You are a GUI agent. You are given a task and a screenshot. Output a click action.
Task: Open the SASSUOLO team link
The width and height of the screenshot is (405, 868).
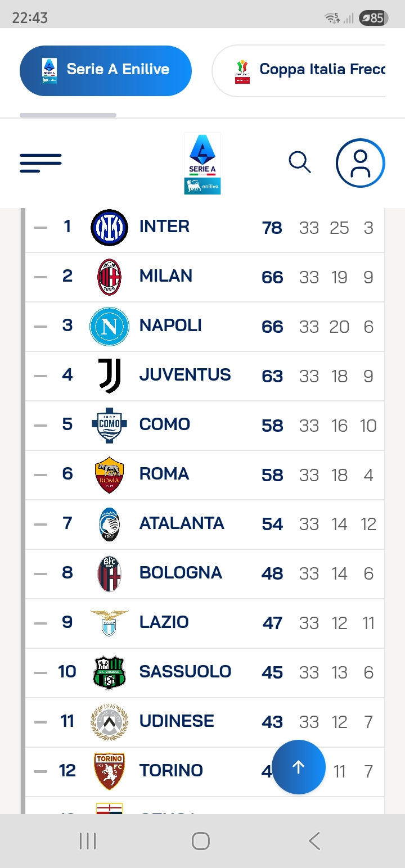point(185,672)
